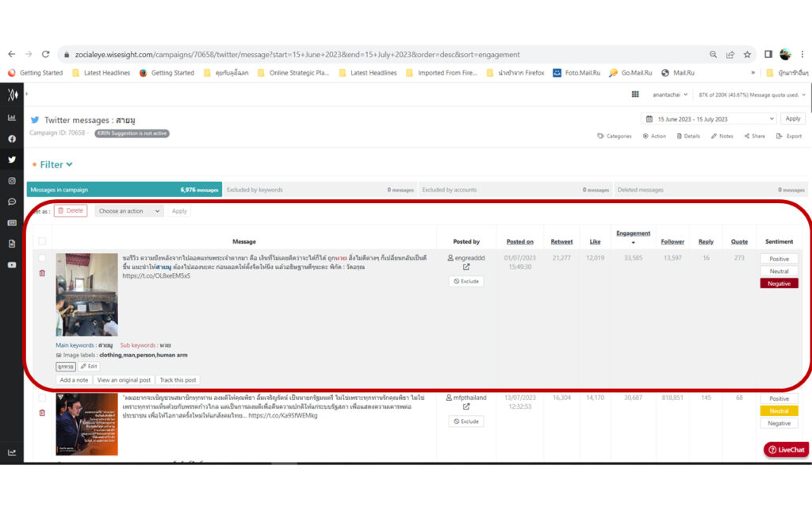812x508 pixels.
Task: Reload the page with the refresh icon
Action: pos(45,54)
